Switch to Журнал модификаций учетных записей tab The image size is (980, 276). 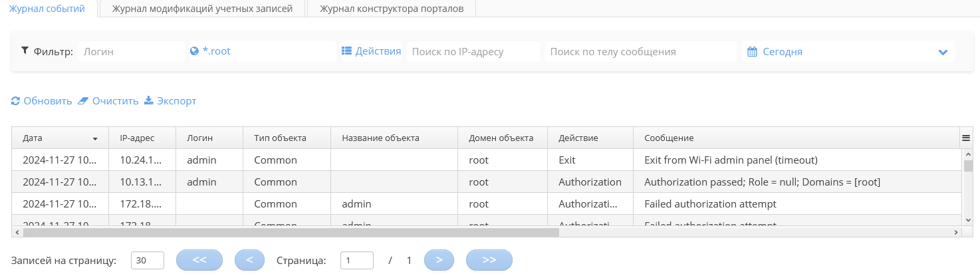click(x=202, y=9)
